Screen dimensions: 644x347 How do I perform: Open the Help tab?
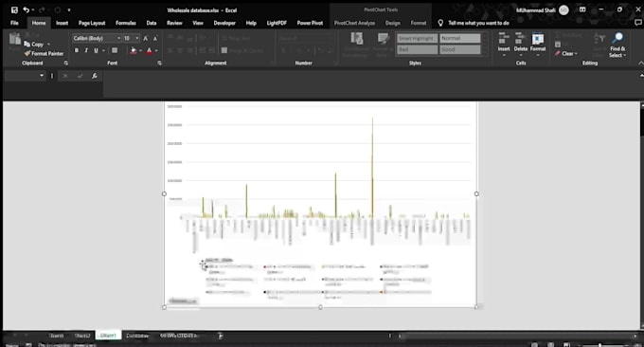[x=251, y=23]
